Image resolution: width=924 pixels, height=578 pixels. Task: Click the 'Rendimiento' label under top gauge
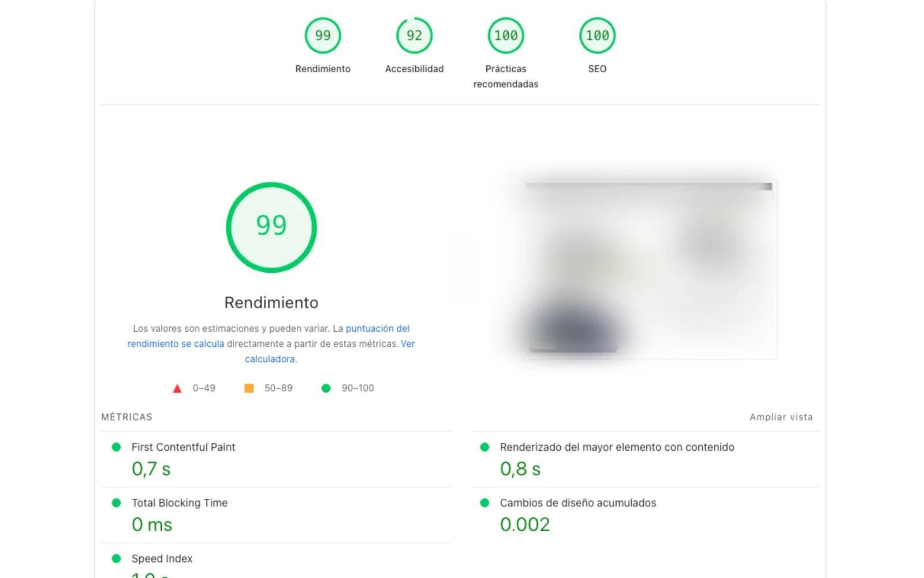click(323, 69)
